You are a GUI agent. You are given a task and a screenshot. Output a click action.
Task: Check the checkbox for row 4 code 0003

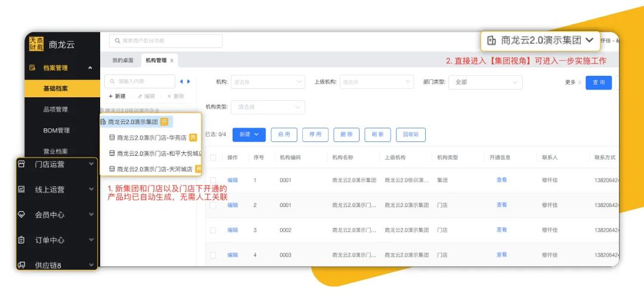[213, 255]
